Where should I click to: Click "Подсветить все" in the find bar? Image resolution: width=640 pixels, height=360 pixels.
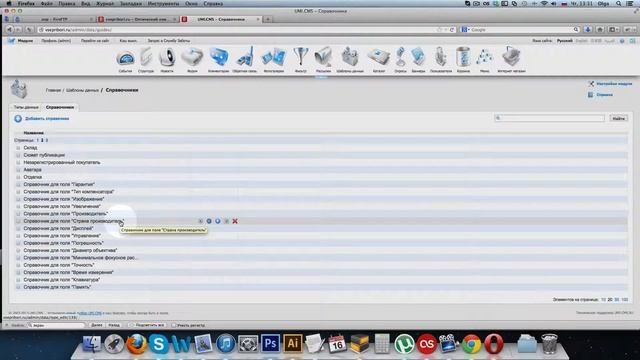(147, 325)
